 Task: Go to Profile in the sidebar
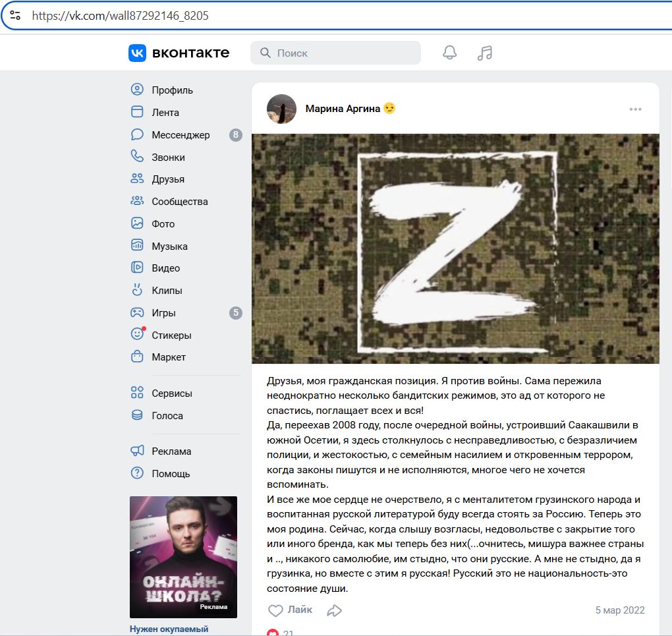pos(172,90)
